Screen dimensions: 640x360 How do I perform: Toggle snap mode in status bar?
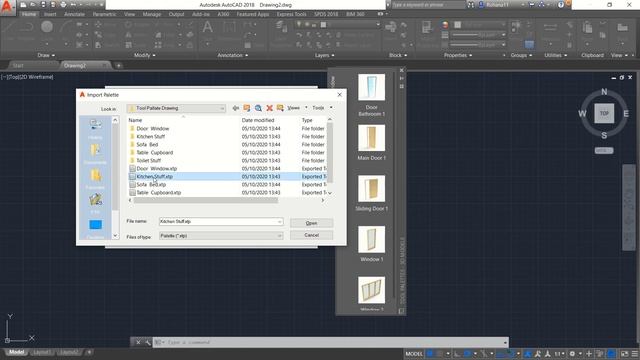tap(440, 353)
